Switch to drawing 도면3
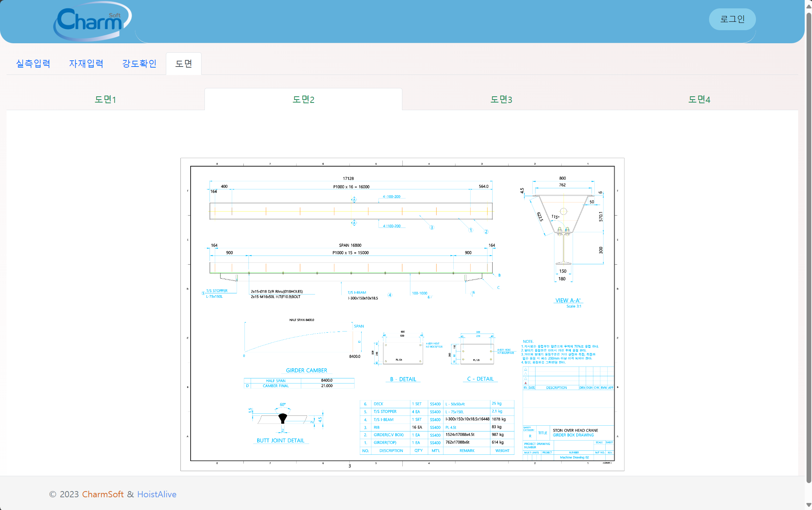The height and width of the screenshot is (510, 812). [x=501, y=99]
